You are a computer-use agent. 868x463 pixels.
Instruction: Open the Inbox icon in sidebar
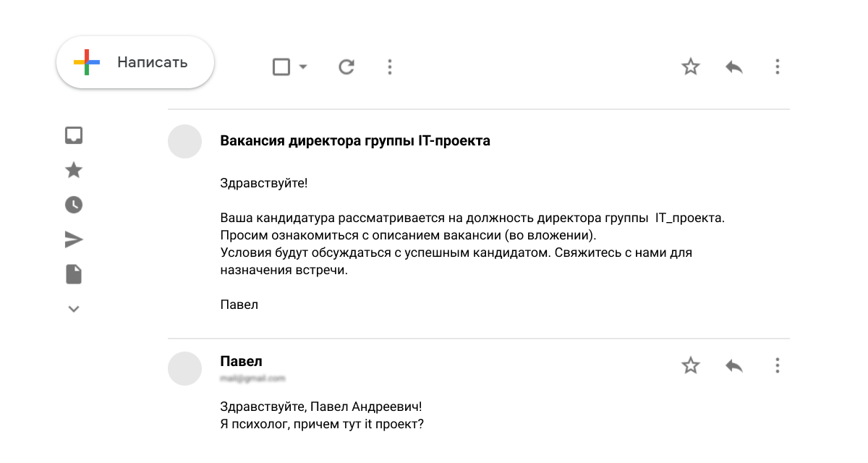(x=74, y=135)
